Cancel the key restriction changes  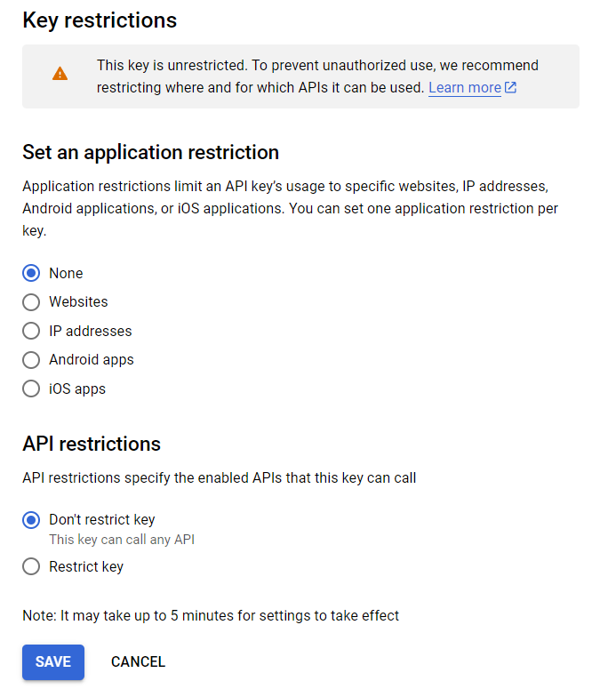(x=139, y=661)
